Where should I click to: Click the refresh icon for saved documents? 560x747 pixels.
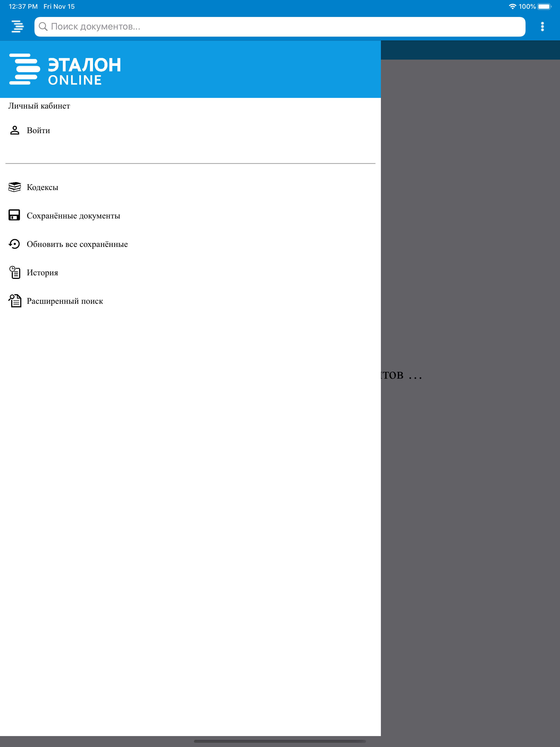(x=14, y=244)
